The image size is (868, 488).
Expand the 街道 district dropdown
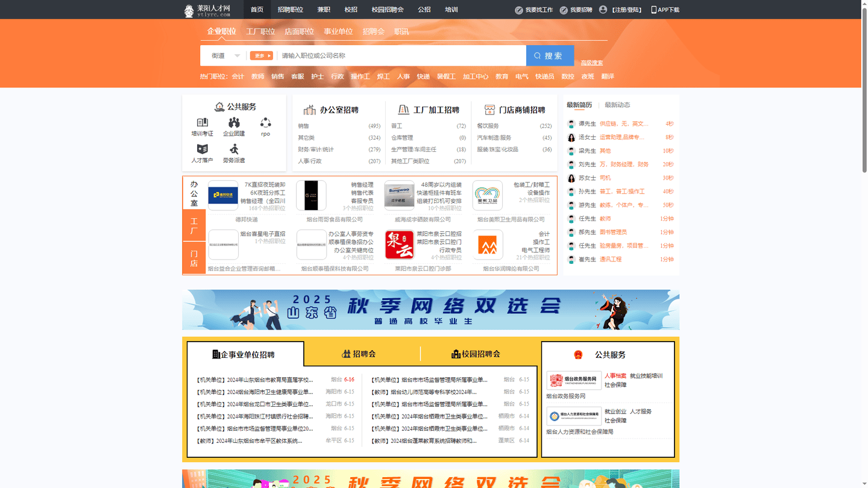pos(226,55)
